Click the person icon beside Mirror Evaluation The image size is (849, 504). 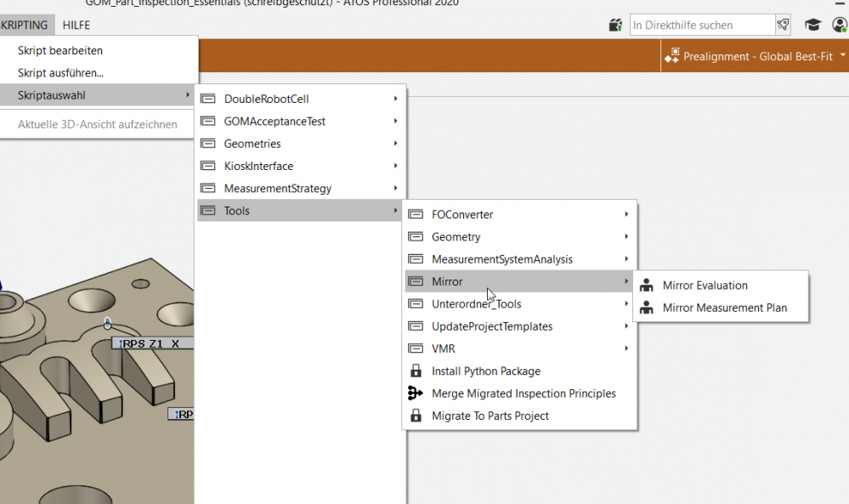pos(647,286)
